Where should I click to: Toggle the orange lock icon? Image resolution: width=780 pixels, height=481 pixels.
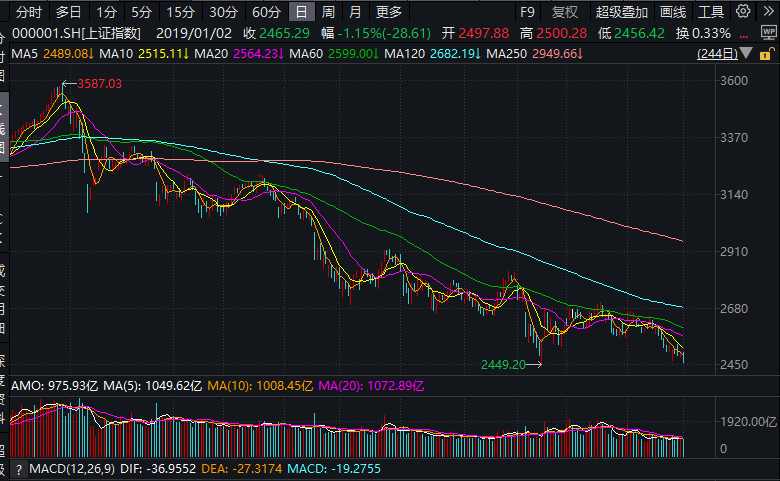coord(767,53)
